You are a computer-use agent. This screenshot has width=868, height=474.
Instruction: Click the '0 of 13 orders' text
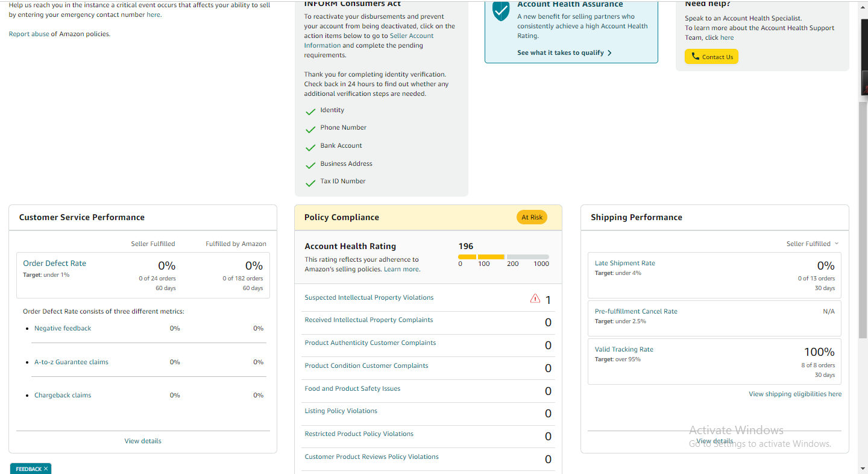(x=817, y=278)
